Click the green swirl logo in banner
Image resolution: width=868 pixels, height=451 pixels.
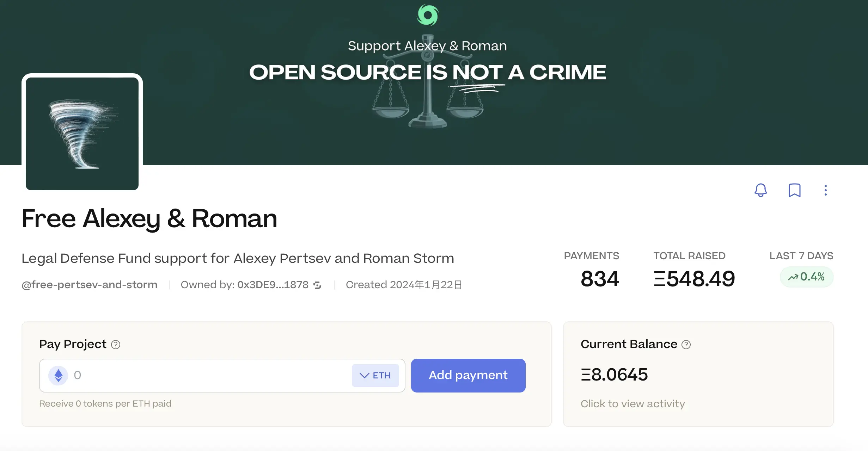(x=428, y=15)
